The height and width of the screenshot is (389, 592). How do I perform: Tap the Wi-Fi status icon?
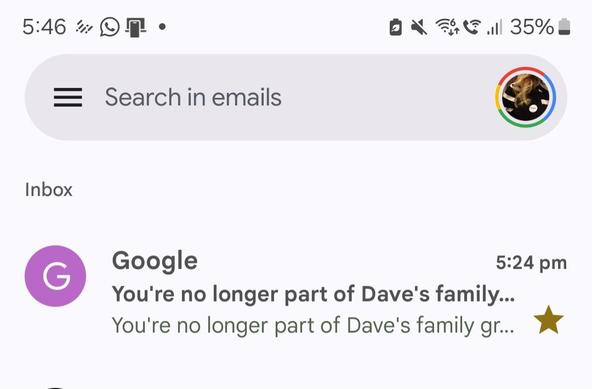(447, 27)
